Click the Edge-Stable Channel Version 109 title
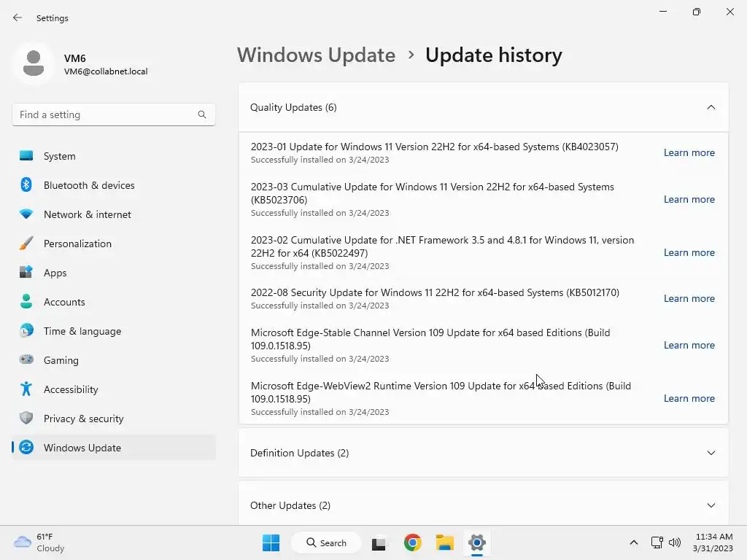Image resolution: width=747 pixels, height=560 pixels. click(430, 339)
